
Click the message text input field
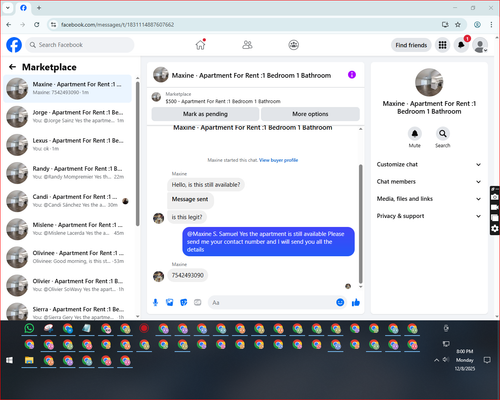coord(272,302)
